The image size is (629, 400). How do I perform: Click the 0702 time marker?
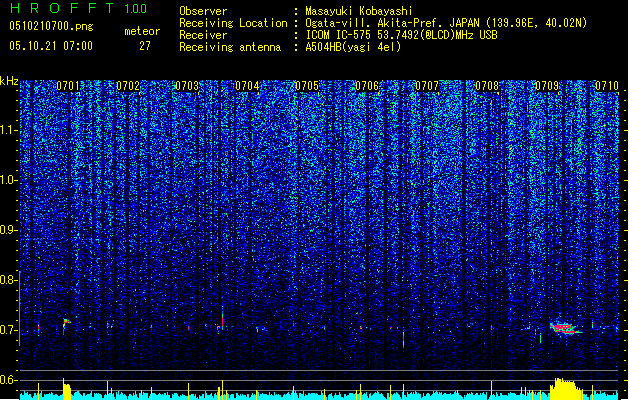[x=128, y=86]
